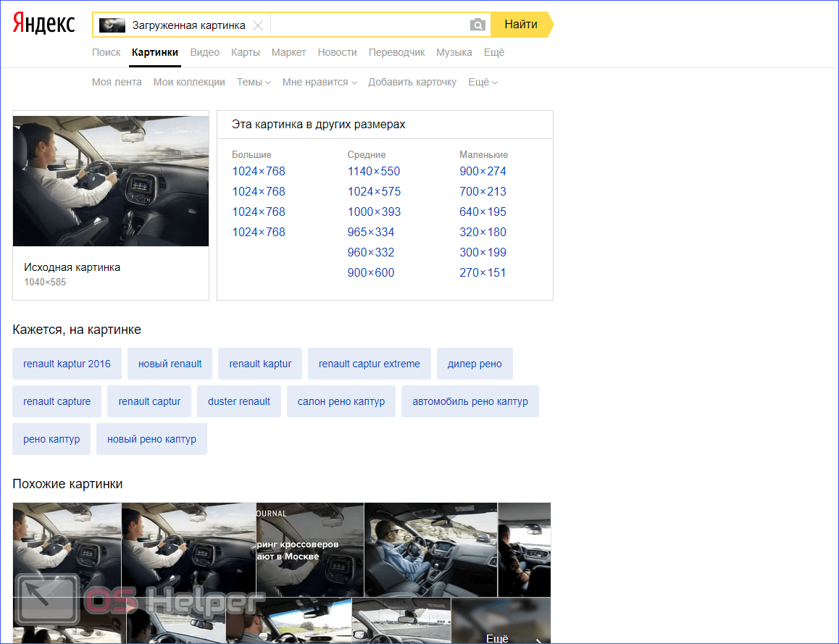Image resolution: width=839 pixels, height=644 pixels.
Task: Go to the Карты tab
Action: point(246,52)
